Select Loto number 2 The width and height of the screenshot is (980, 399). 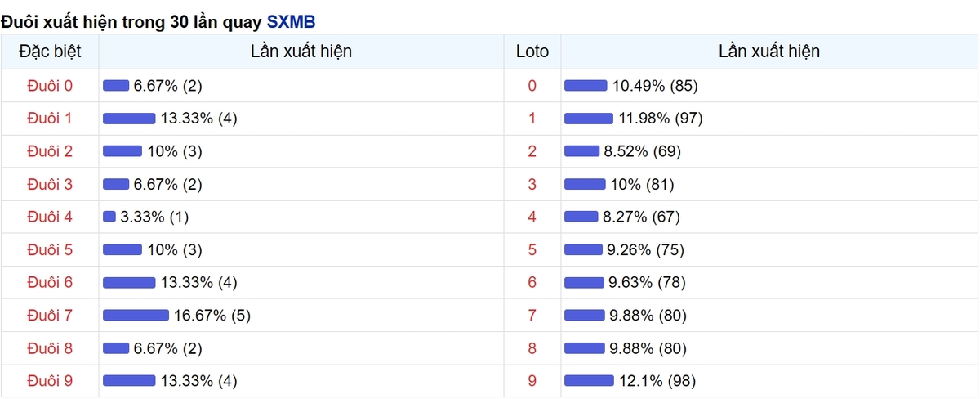coord(532,151)
